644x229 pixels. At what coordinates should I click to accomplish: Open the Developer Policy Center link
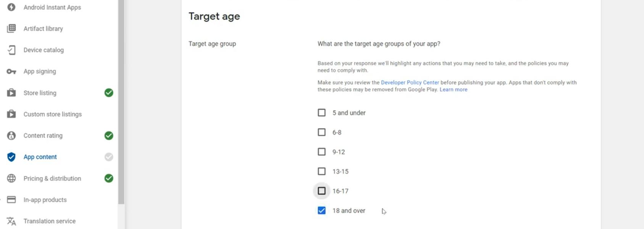coord(410,82)
